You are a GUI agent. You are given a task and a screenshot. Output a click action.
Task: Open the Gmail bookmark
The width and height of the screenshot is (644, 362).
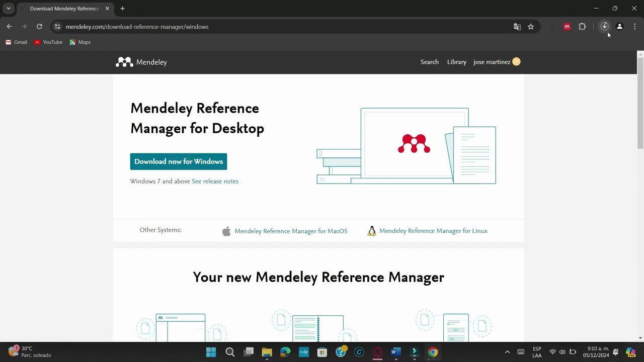coord(16,42)
